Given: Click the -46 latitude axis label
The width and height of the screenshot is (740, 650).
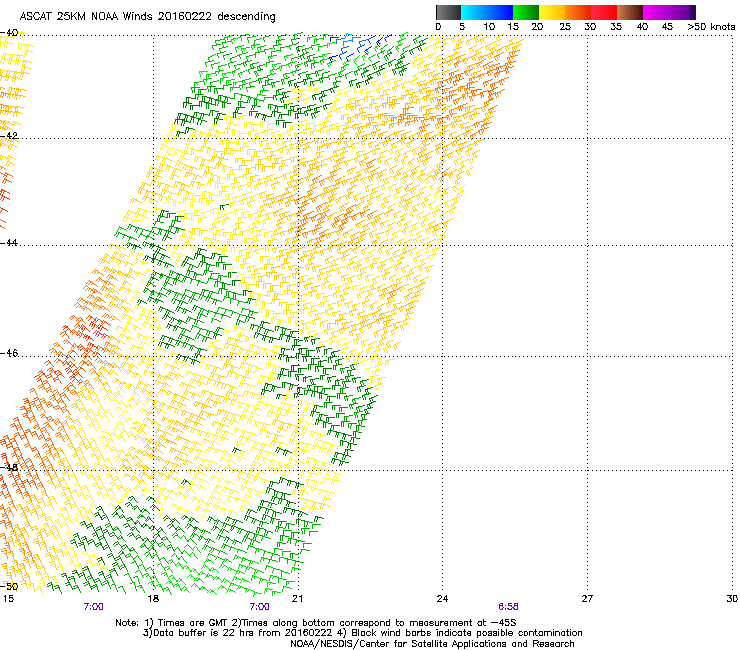Looking at the screenshot, I should pos(9,353).
